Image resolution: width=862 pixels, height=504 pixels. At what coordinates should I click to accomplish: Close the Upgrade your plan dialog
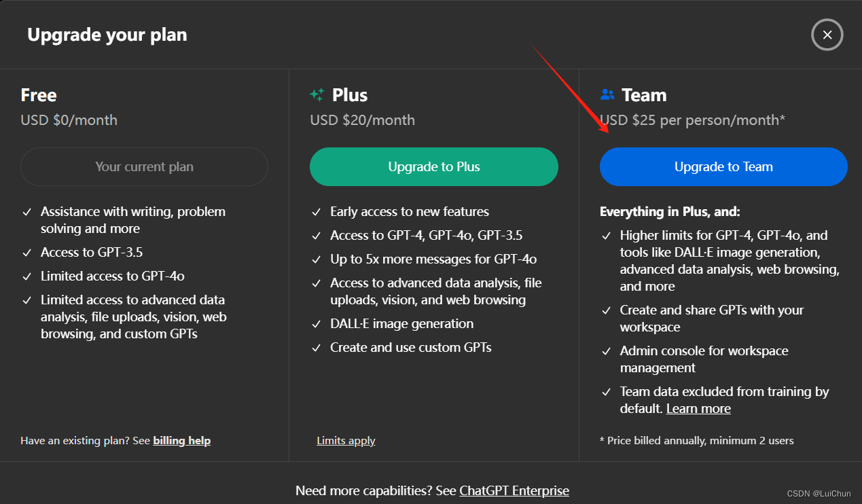(x=827, y=35)
